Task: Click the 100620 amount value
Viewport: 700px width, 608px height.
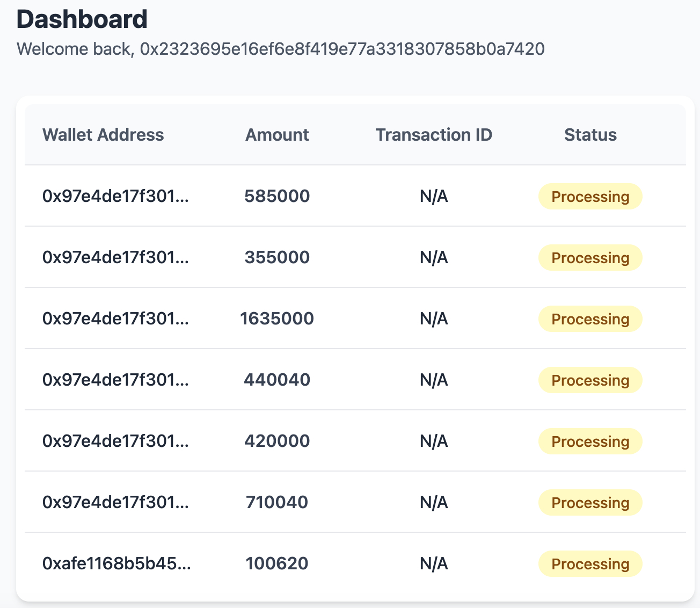Action: coord(277,563)
